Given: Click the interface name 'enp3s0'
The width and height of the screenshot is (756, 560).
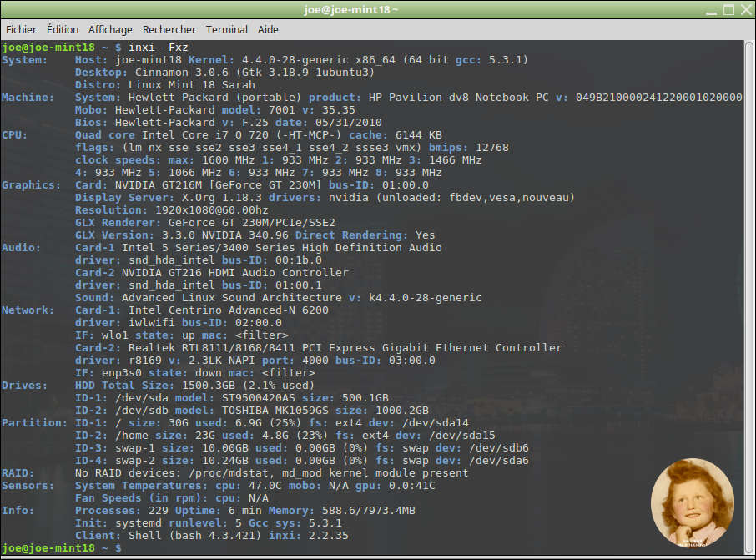Looking at the screenshot, I should (122, 373).
